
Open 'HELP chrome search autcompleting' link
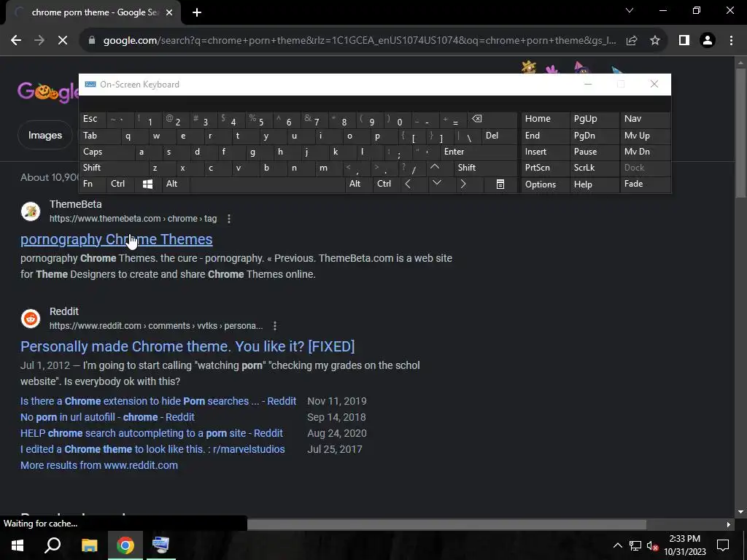pos(152,433)
